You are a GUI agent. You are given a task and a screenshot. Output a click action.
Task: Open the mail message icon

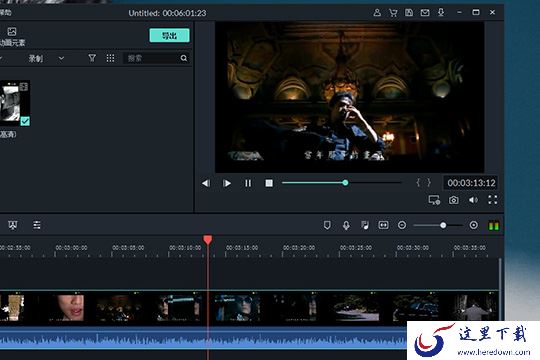(x=425, y=13)
